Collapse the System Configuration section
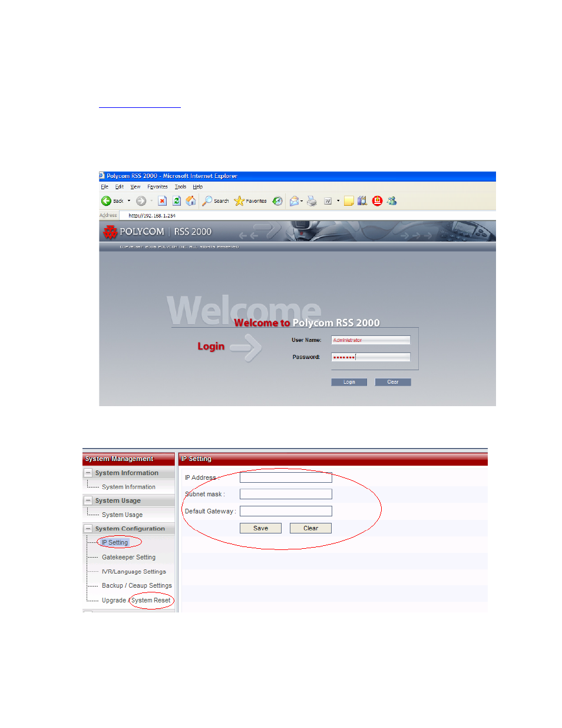Image resolution: width=562 pixels, height=728 pixels. (x=88, y=529)
